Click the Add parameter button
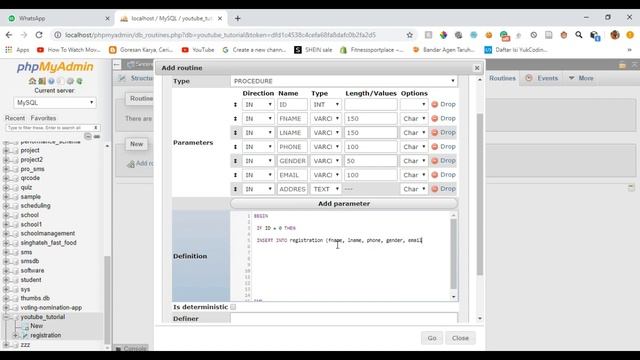 coord(344,203)
